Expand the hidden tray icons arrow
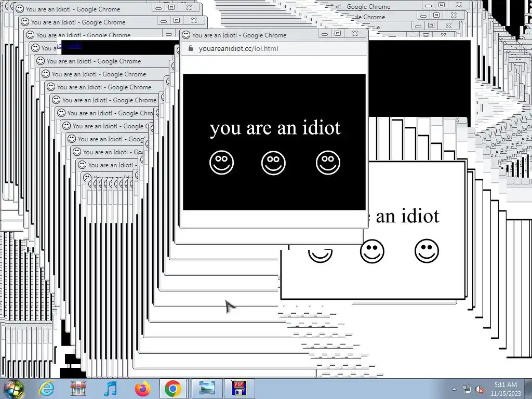Viewport: 532px width, 399px height. (x=454, y=390)
